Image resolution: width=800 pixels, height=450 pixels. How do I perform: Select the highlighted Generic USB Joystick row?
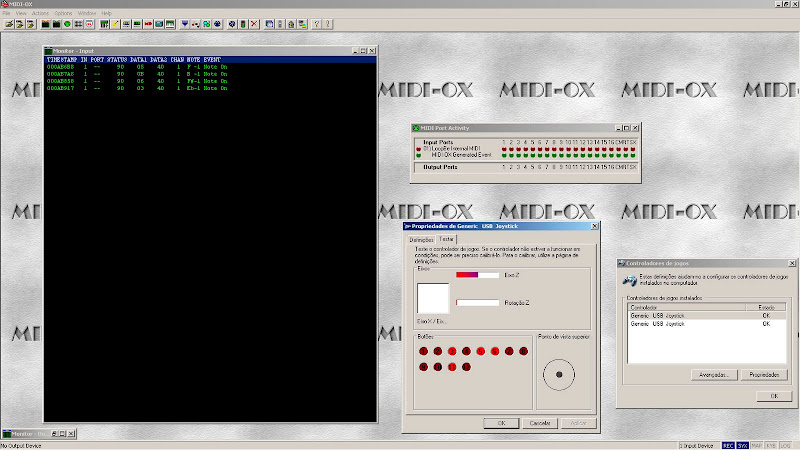[707, 316]
